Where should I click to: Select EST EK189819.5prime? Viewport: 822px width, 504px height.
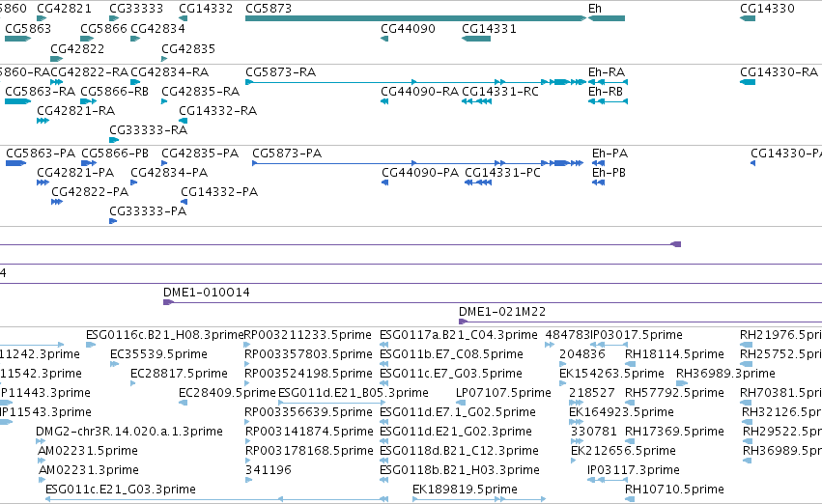479,499
